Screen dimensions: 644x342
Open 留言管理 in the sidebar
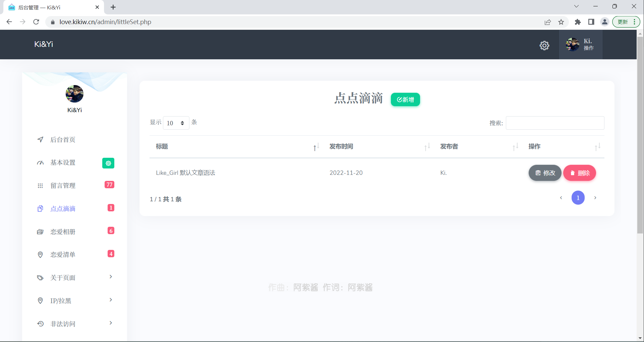coord(63,186)
